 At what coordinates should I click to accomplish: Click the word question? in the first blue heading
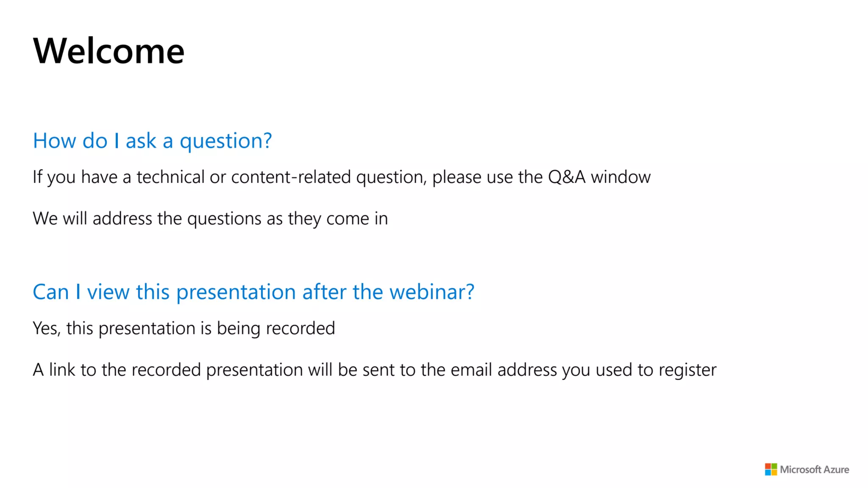(226, 141)
